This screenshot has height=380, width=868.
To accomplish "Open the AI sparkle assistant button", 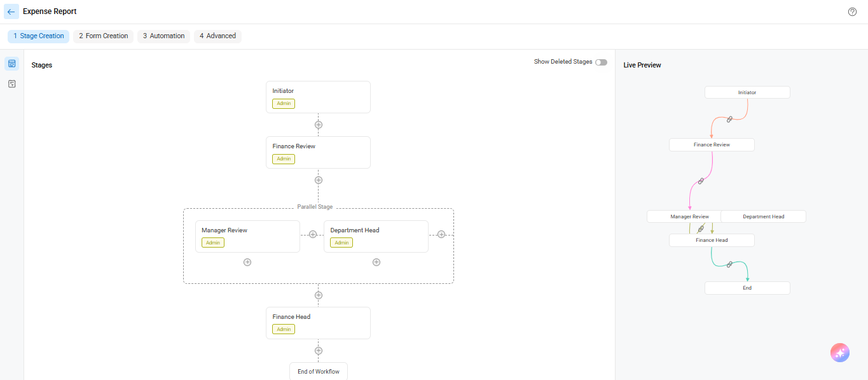I will 840,353.
